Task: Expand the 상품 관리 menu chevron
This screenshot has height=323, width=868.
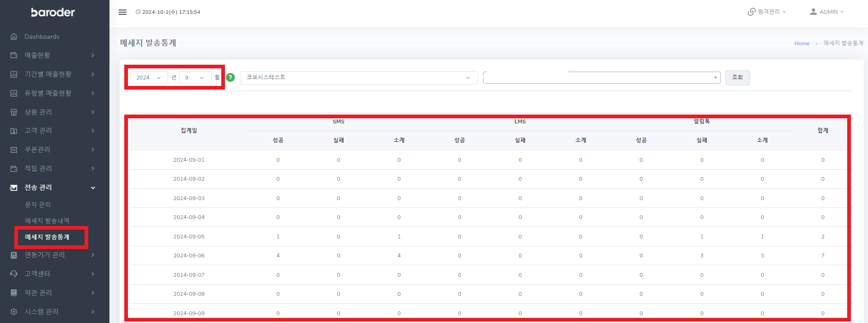Action: pos(93,112)
